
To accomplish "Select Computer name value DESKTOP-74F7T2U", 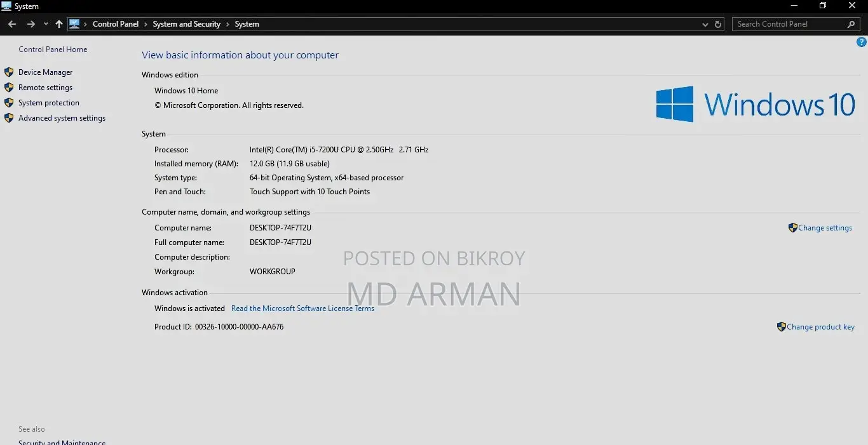I will coord(280,228).
